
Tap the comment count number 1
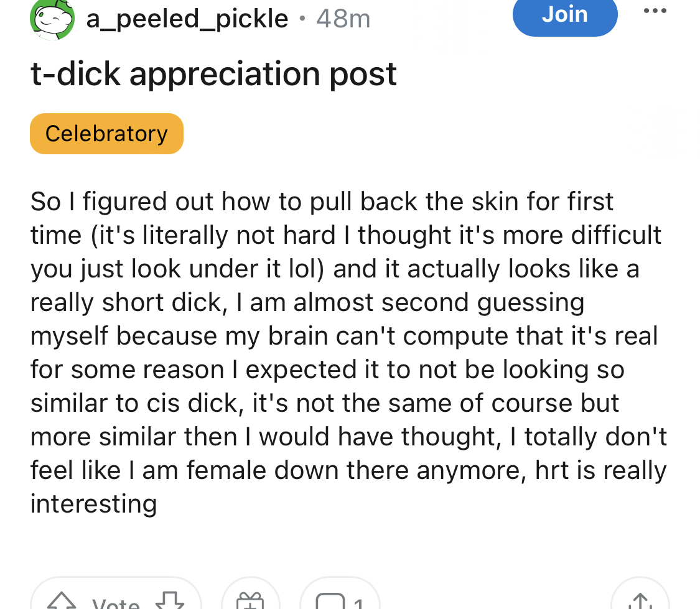[x=358, y=602]
